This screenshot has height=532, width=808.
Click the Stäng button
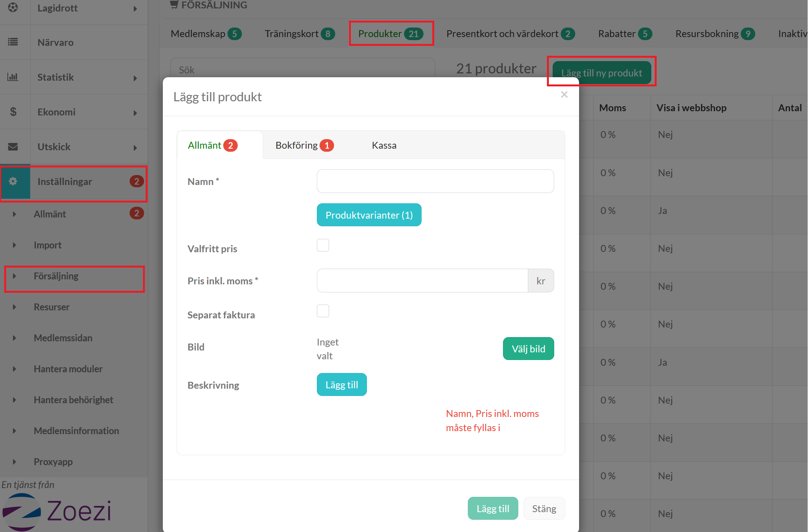coord(544,509)
